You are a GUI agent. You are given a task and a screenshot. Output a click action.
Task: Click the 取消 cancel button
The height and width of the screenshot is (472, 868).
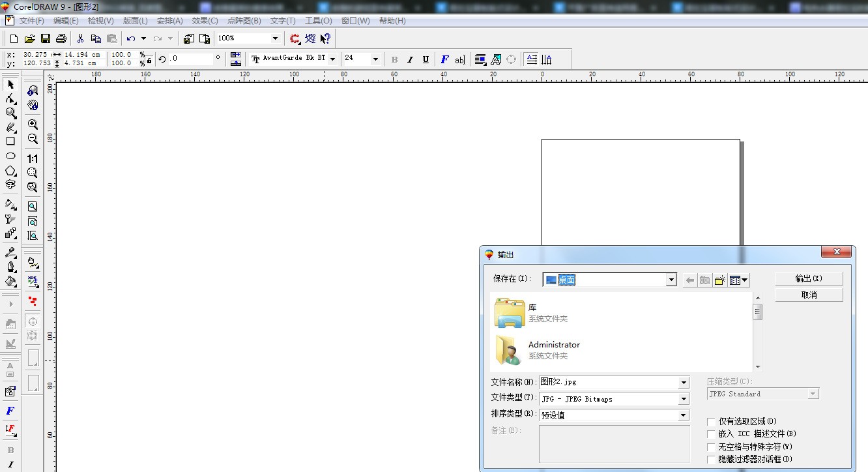[x=809, y=295]
